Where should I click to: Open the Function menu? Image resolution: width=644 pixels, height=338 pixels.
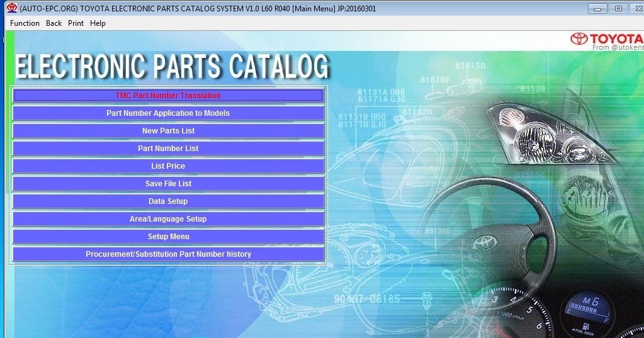tap(25, 23)
